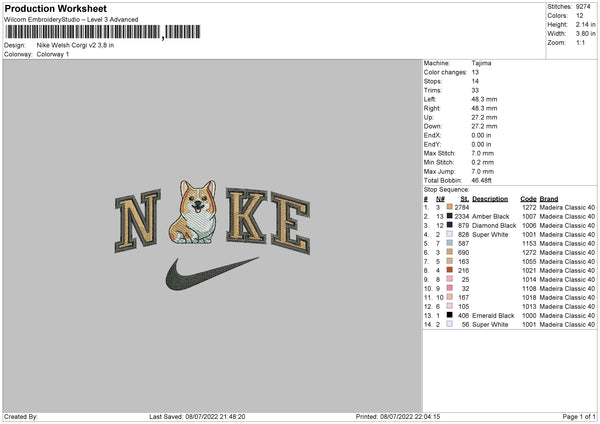Click stitch count '690' in row 6
The width and height of the screenshot is (600, 424).
[463, 253]
